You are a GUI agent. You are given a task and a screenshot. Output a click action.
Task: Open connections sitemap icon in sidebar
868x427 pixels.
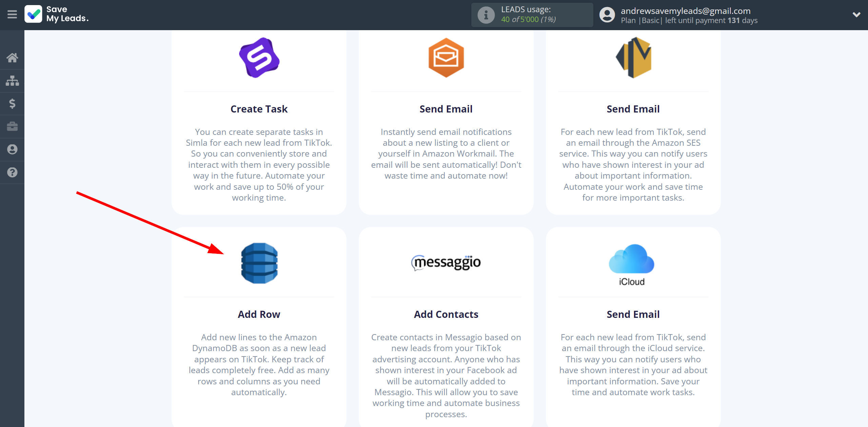[12, 81]
